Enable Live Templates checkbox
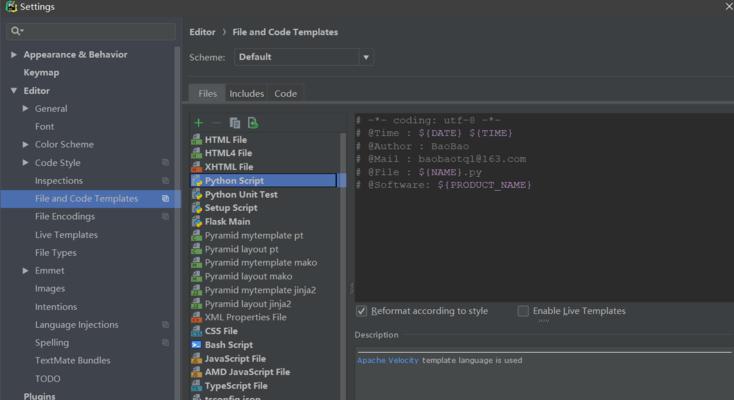Screen dimensions: 734x400 (523, 311)
